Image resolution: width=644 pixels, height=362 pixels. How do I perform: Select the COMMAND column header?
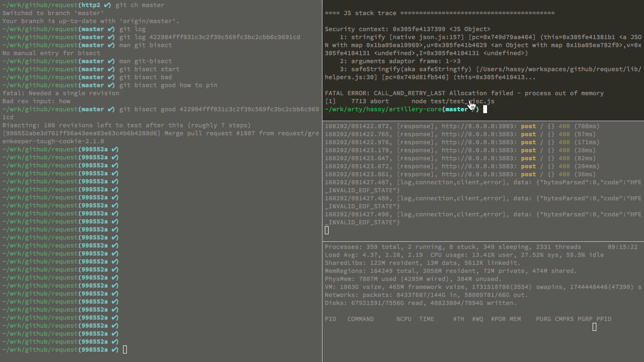(361, 319)
